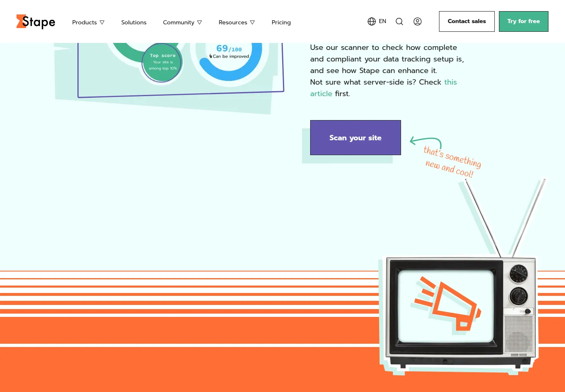Viewport: 565px width, 392px height.
Task: Click the green Top score badge
Action: [x=162, y=63]
